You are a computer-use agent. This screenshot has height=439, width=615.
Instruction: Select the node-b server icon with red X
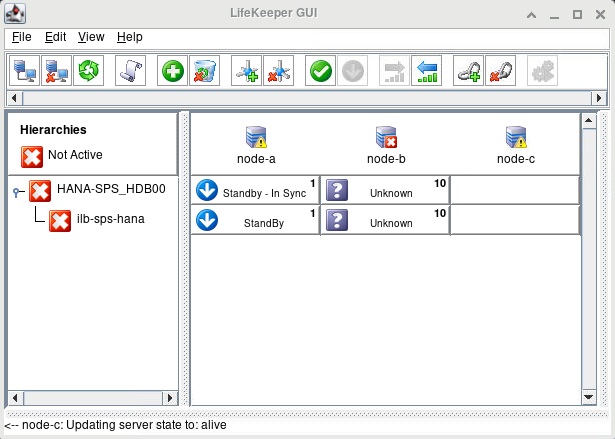(386, 137)
